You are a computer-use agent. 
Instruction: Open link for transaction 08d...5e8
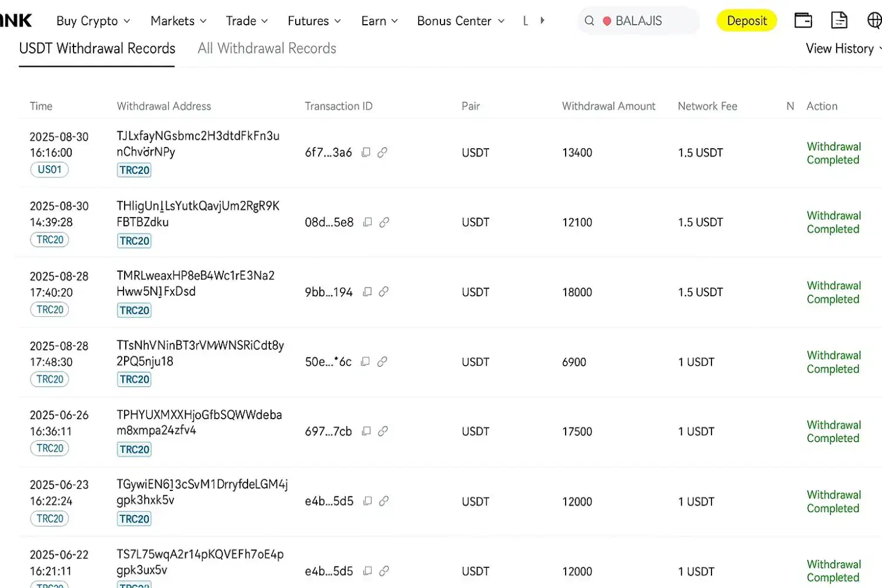pyautogui.click(x=384, y=222)
